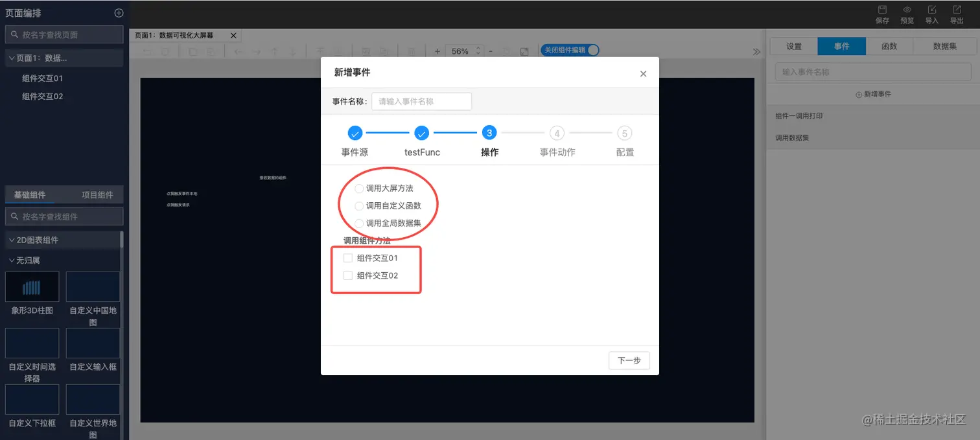Switch to the 数据集 tab
Image resolution: width=980 pixels, height=440 pixels.
[x=944, y=46]
